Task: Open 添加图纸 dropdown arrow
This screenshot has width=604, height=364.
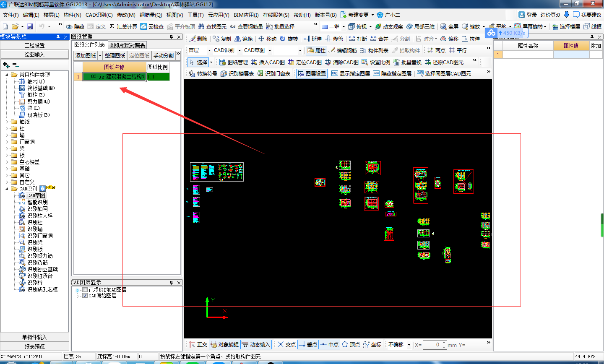Action: coord(100,55)
